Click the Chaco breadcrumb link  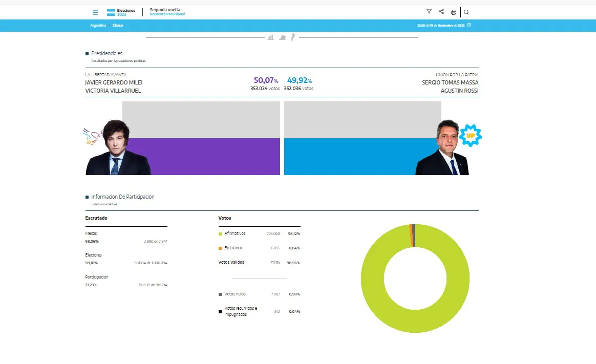pos(118,25)
